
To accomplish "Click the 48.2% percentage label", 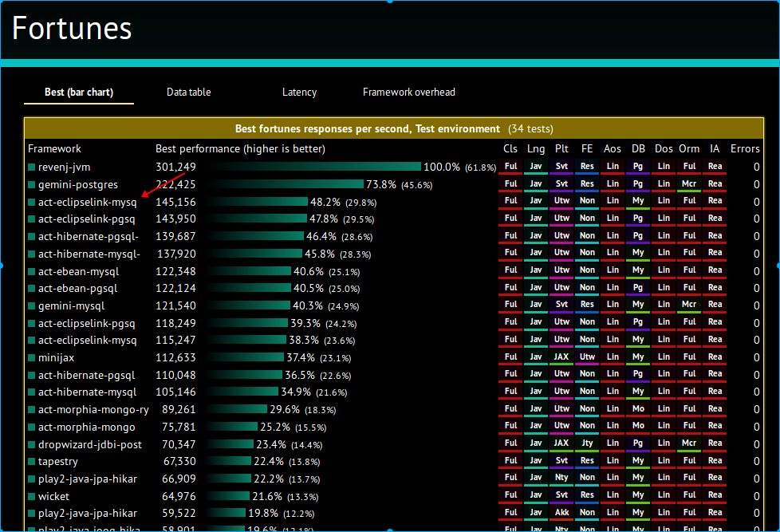I will point(325,202).
